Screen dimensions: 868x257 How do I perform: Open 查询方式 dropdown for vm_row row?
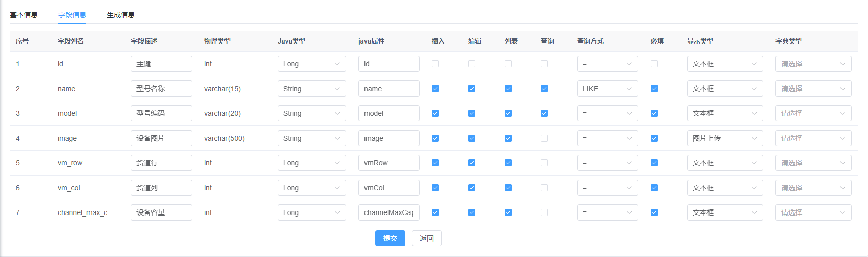pyautogui.click(x=608, y=163)
